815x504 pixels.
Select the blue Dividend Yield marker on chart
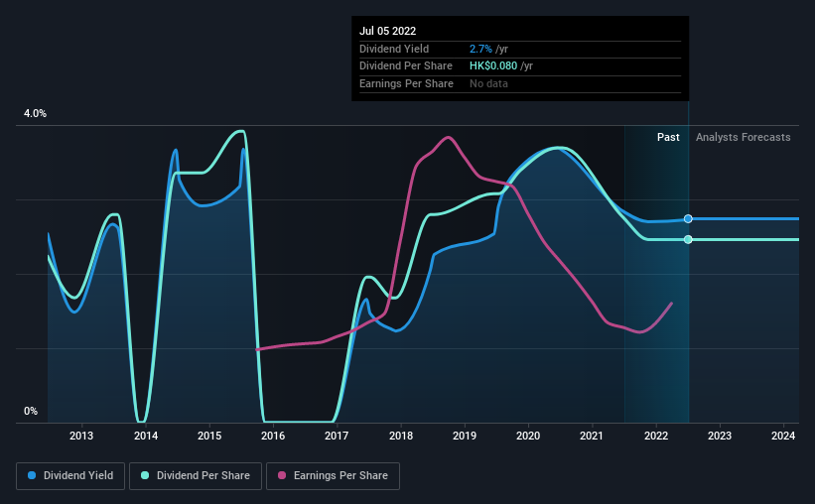tap(688, 218)
